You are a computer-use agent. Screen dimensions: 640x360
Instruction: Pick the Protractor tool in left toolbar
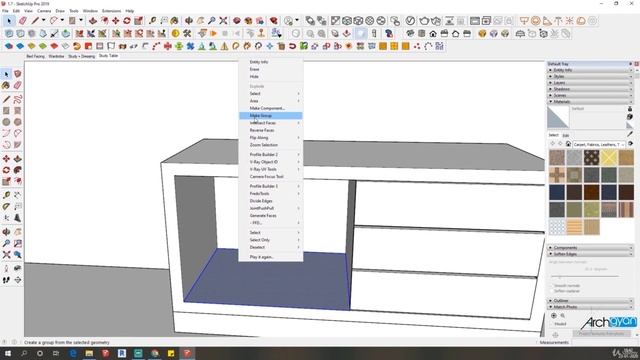6,207
